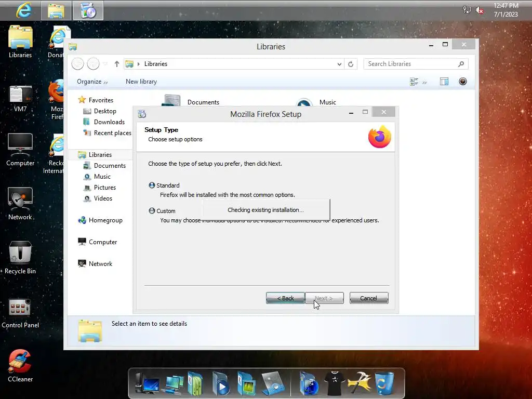This screenshot has width=532, height=399.
Task: Click the blue recycle bin in dock
Action: pos(385,384)
